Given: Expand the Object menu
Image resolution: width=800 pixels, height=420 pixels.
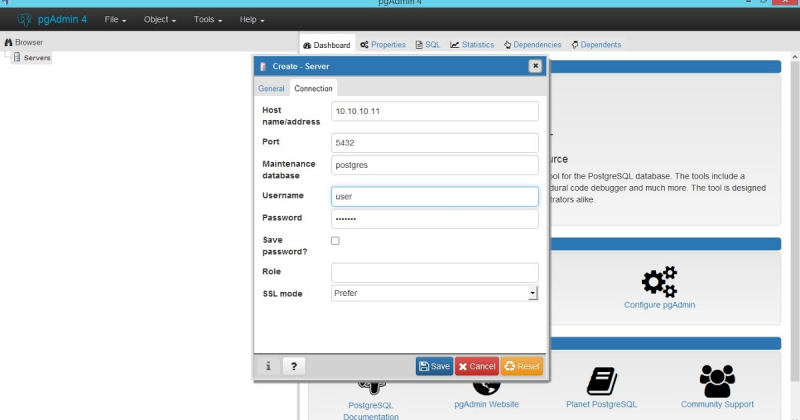Looking at the screenshot, I should point(160,19).
